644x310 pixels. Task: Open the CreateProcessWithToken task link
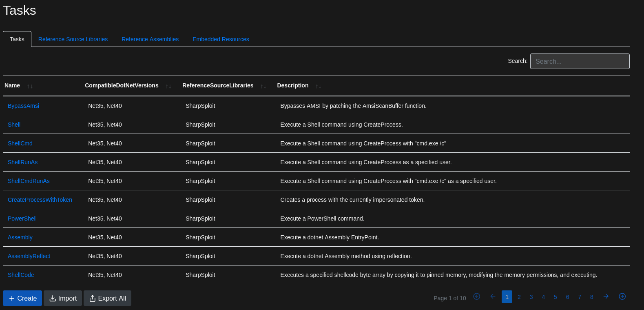point(40,200)
